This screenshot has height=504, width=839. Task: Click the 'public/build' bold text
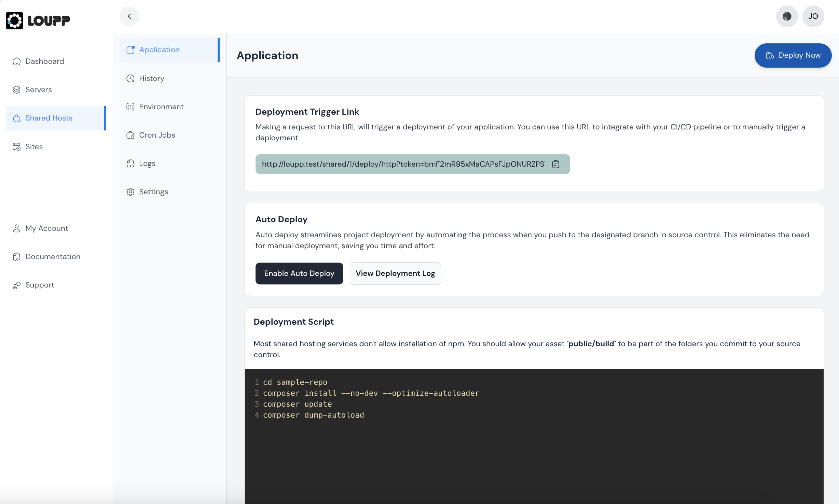point(591,344)
